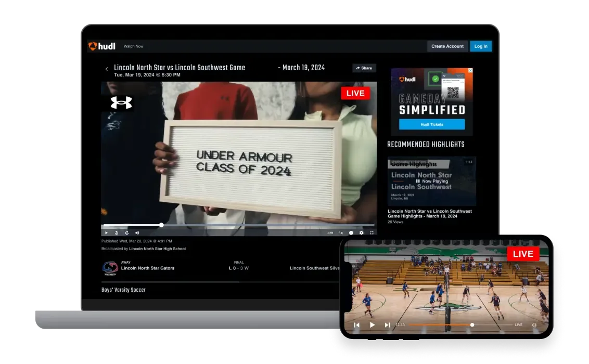Viewport: 589px width, 364px height.
Task: Jump to LIVE on the phone player
Action: pyautogui.click(x=518, y=325)
